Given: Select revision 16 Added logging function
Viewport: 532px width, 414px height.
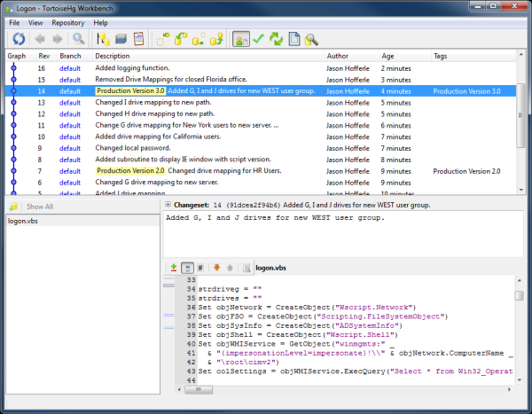Looking at the screenshot, I should point(261,68).
